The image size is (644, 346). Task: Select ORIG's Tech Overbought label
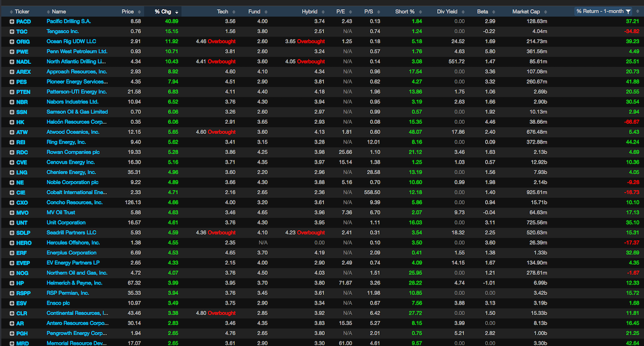(222, 41)
